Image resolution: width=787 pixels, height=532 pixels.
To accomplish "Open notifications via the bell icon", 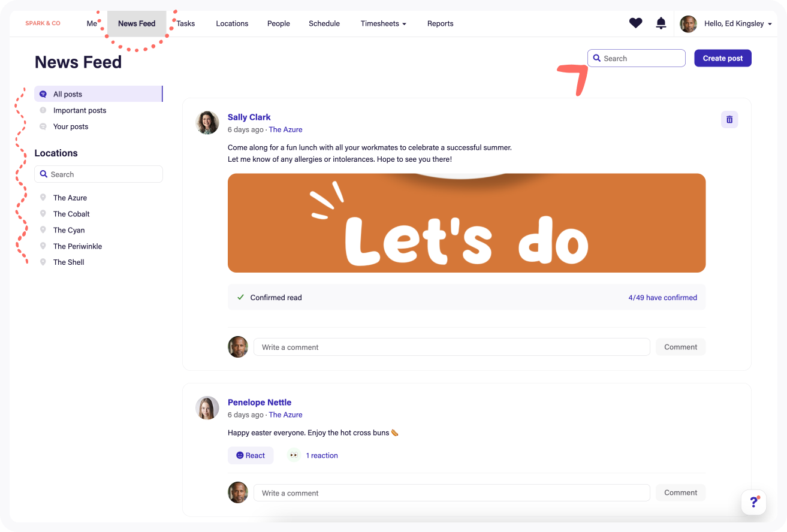I will [661, 23].
